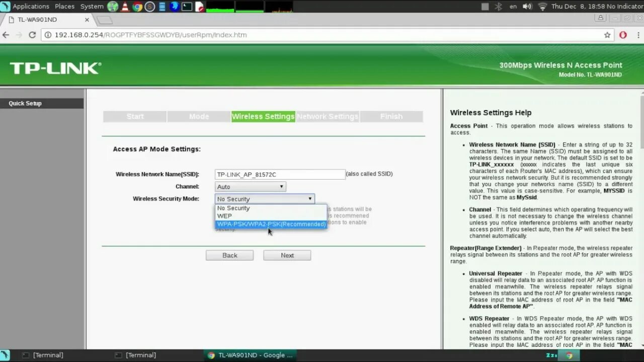
Task: Reload the page
Action: 32,35
